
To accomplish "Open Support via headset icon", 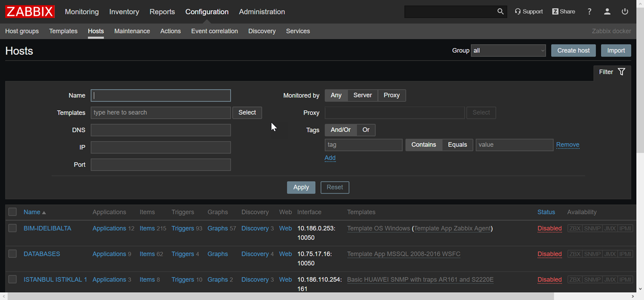I will tap(518, 11).
